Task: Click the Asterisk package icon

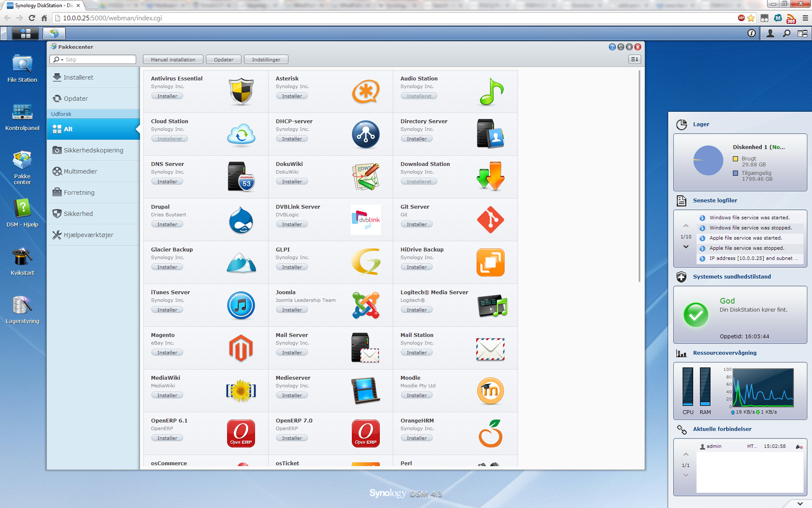Action: click(x=366, y=91)
